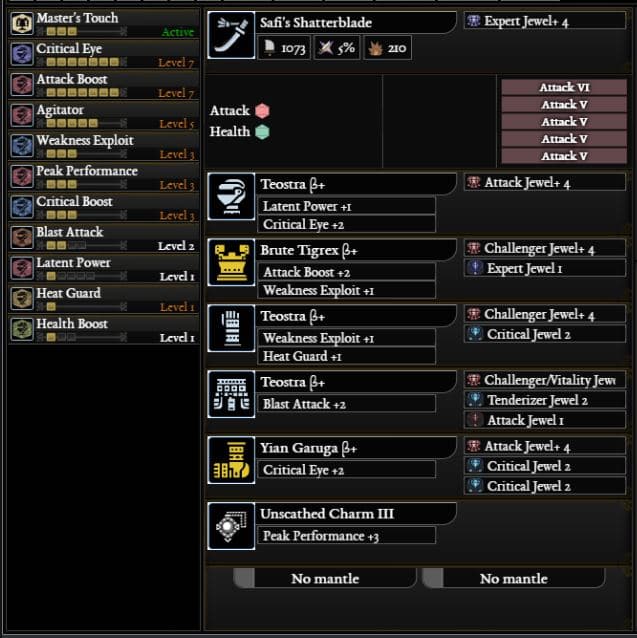Select the Attack VI awakened ability

coord(564,87)
